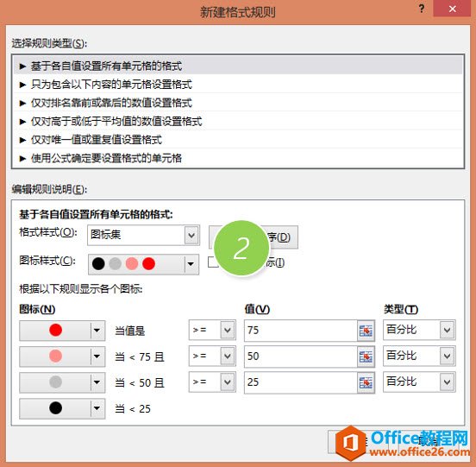This screenshot has height=467, width=476.
Task: Click the range selector icon beside value 75
Action: [x=366, y=331]
